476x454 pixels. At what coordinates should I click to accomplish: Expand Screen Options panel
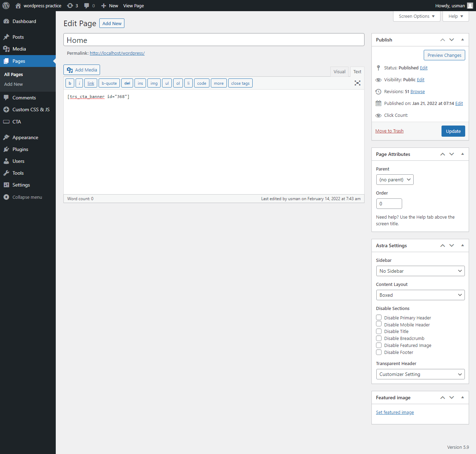(417, 16)
